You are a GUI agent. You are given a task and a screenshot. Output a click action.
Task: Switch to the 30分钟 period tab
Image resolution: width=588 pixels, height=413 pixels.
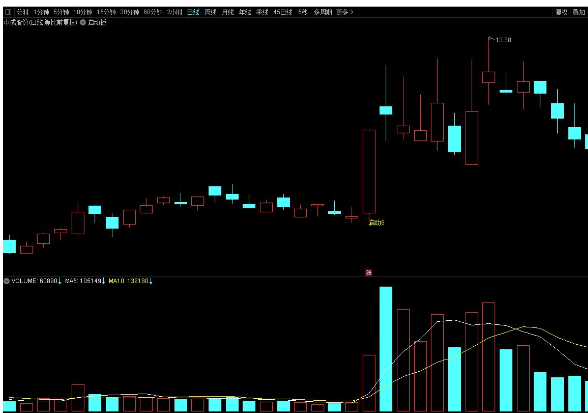point(130,12)
